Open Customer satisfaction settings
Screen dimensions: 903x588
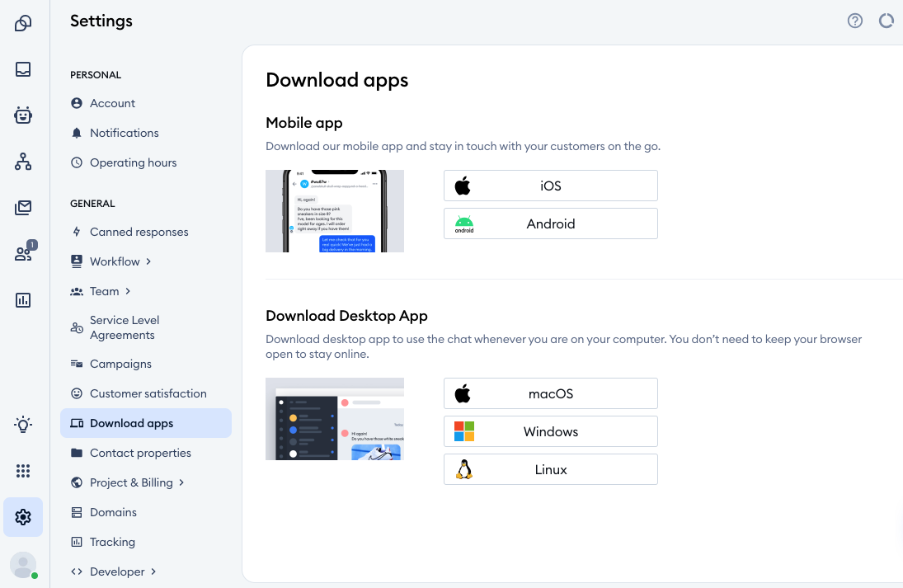pyautogui.click(x=148, y=393)
